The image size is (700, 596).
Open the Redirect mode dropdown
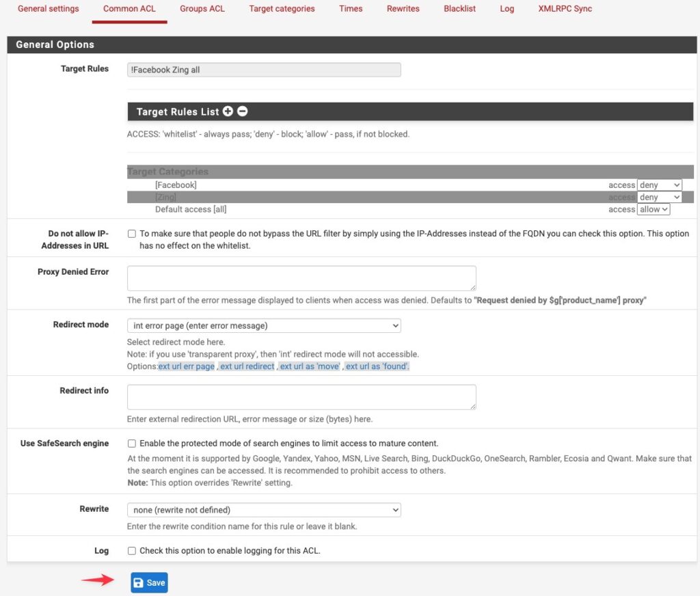click(x=264, y=325)
